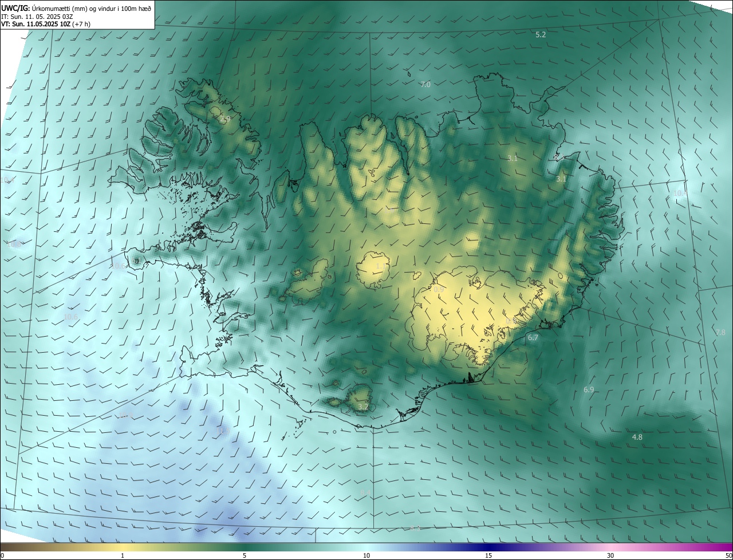Click the color scale tick label '50'

pyautogui.click(x=728, y=555)
